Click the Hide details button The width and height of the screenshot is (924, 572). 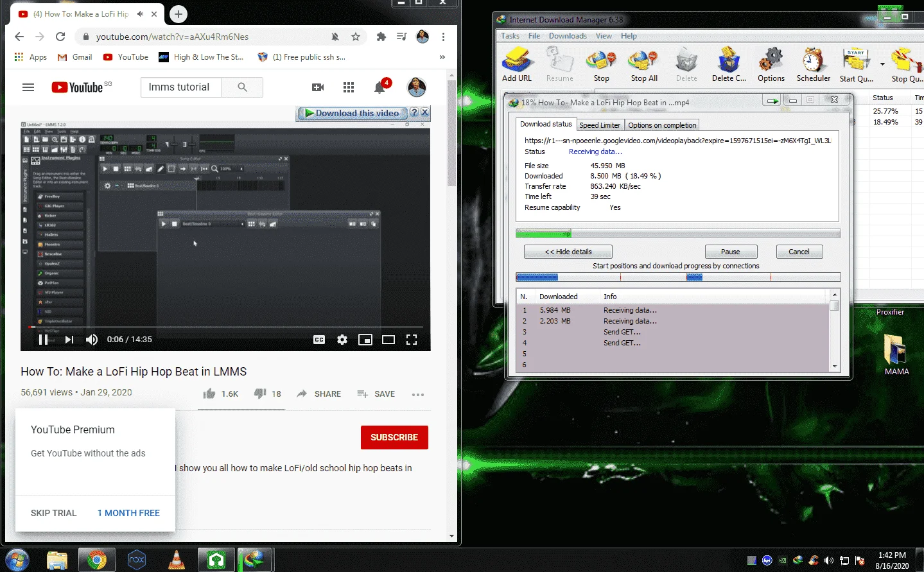[568, 252]
